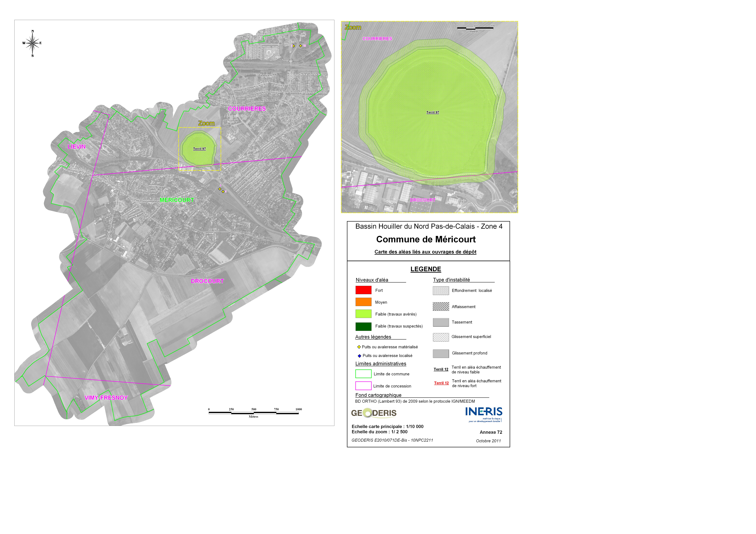Click the Annexe 72 text
The width and height of the screenshot is (756, 534).
(491, 432)
